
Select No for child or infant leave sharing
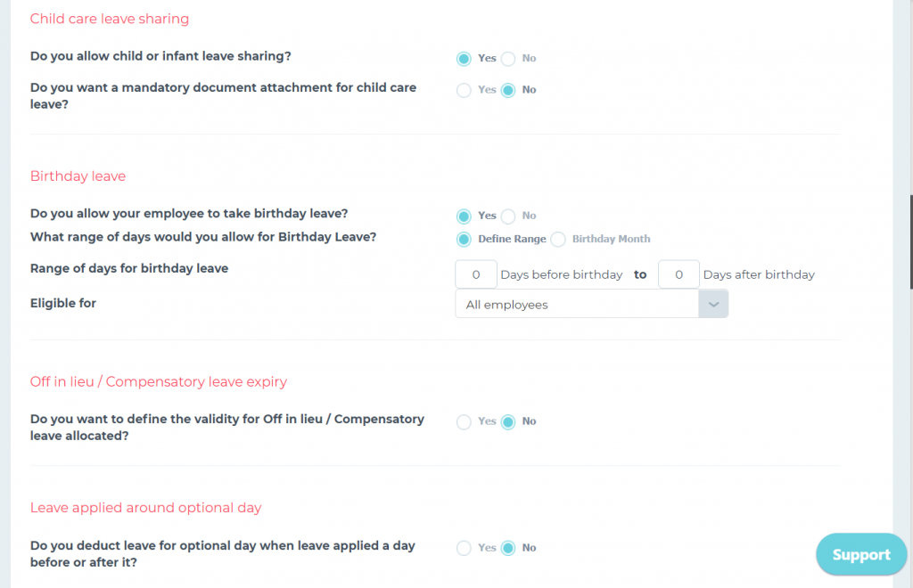(x=507, y=58)
